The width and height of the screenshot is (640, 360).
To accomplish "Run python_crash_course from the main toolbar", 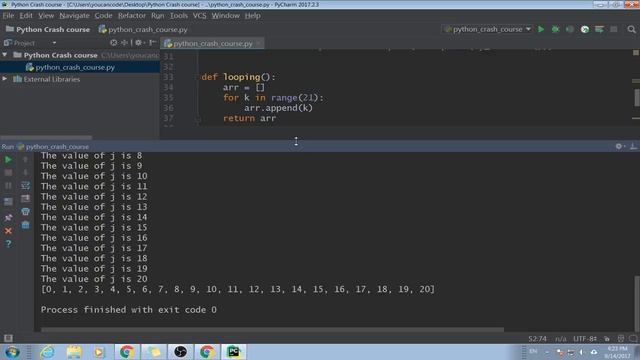I will click(541, 29).
